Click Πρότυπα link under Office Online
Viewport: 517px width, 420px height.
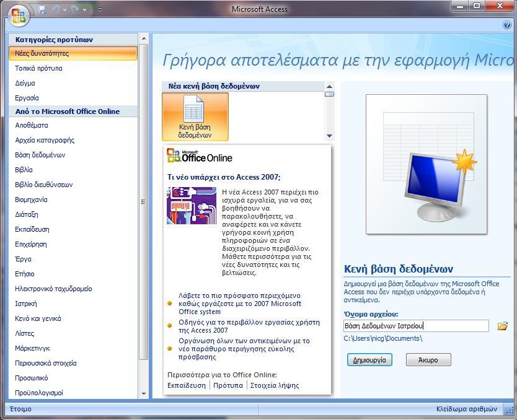tap(228, 385)
